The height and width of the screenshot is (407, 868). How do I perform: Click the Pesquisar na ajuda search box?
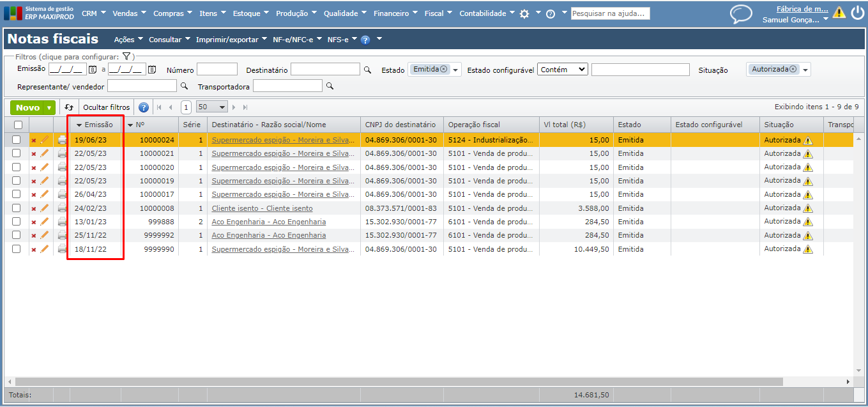(x=610, y=13)
